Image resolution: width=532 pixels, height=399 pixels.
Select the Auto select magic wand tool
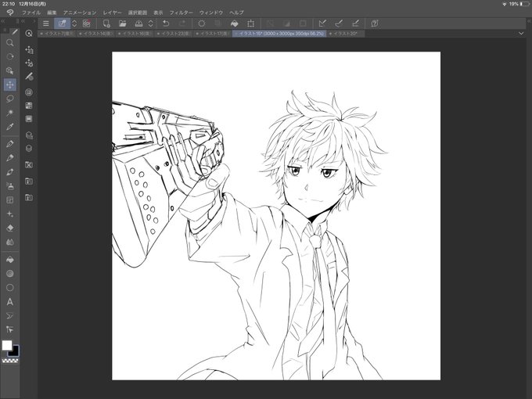pos(10,113)
